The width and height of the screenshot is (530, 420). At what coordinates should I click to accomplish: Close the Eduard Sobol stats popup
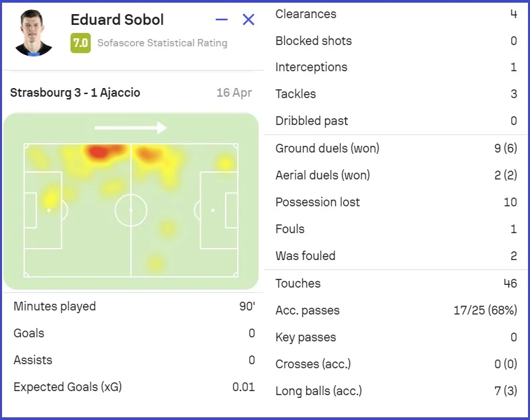(249, 20)
